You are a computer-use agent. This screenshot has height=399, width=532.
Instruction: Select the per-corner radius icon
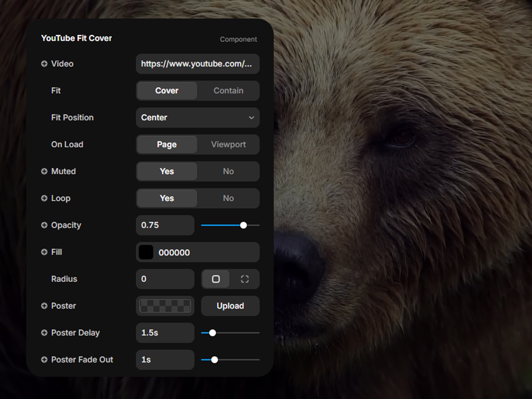point(245,279)
